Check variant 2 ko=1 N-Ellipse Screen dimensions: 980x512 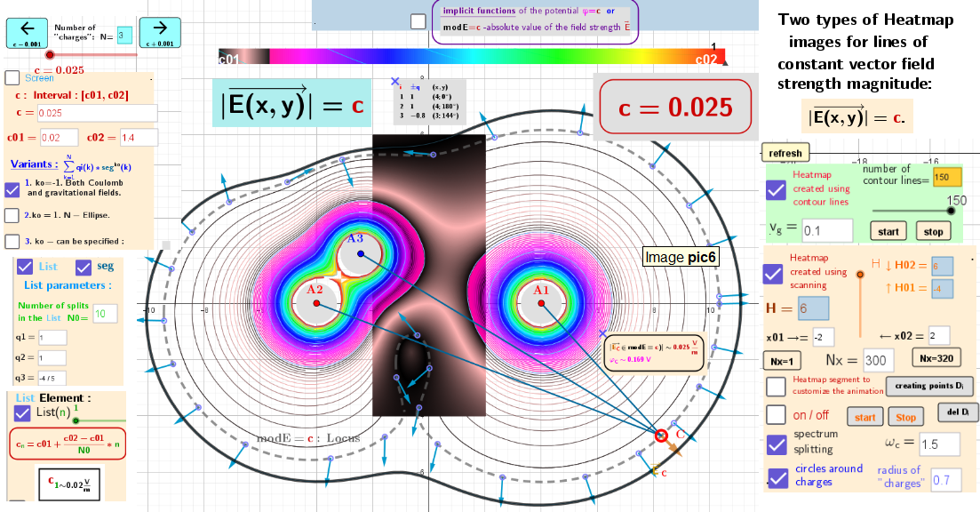(x=12, y=216)
